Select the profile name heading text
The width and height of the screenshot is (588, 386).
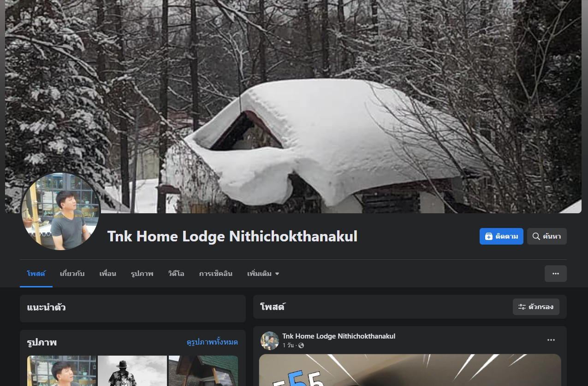click(232, 237)
